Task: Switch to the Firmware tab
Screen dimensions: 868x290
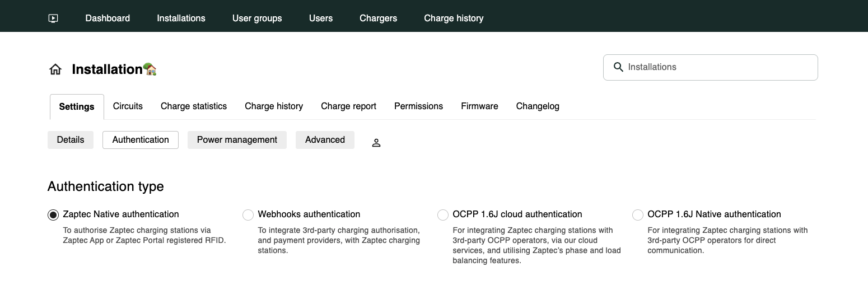Action: [479, 106]
